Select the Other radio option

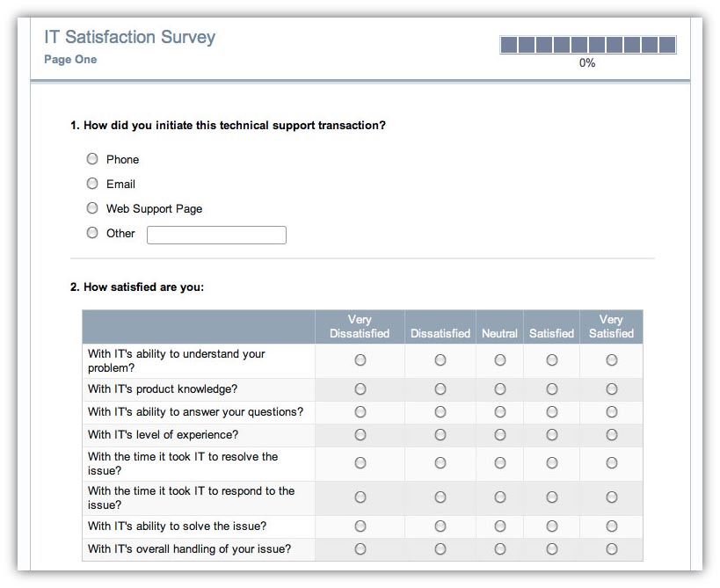(92, 233)
